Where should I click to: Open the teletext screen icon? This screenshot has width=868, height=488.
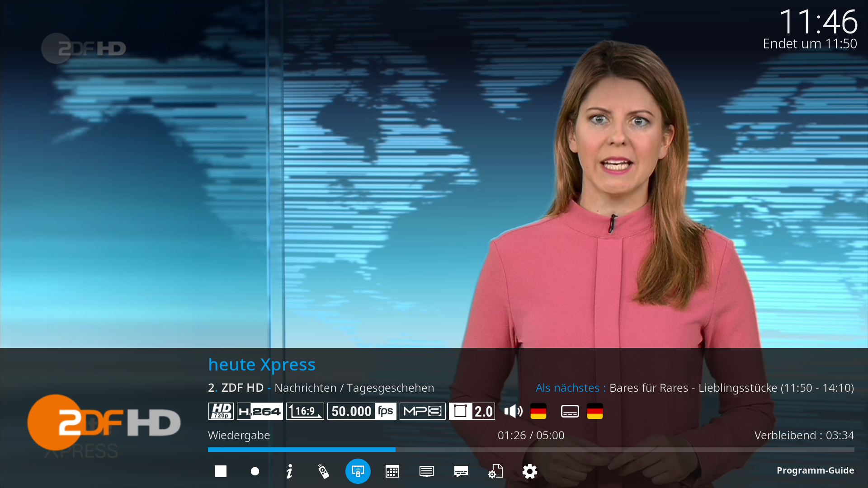tap(427, 471)
